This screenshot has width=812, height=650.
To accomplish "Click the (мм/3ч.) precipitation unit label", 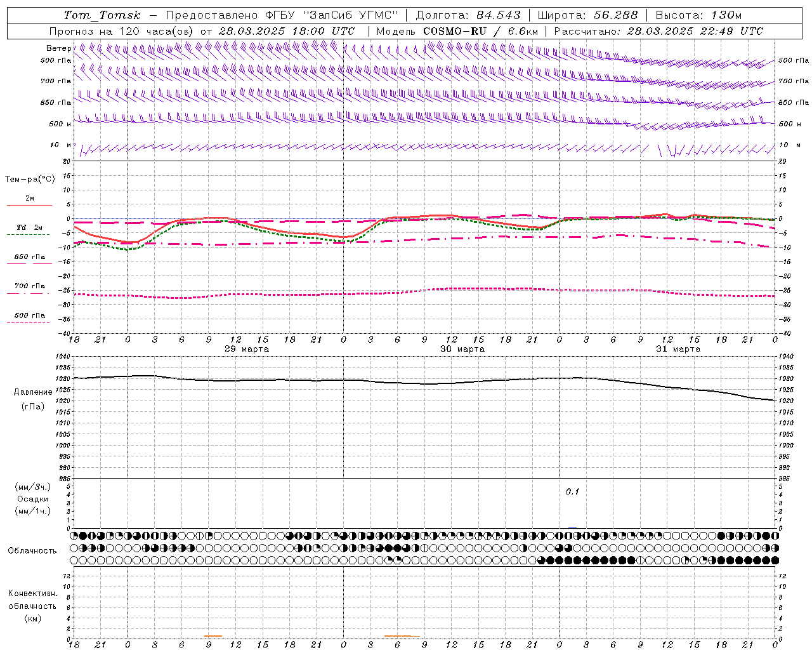I will tap(33, 487).
